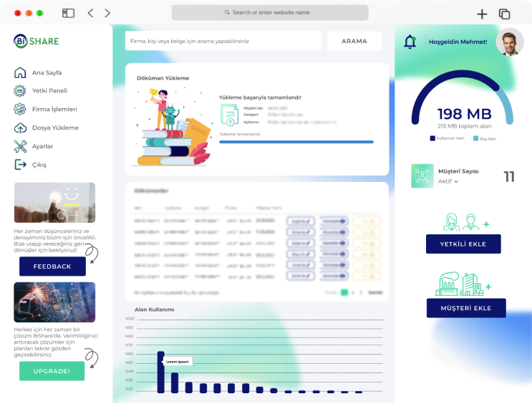Open notifications bell icon
Image resolution: width=532 pixels, height=404 pixels.
click(410, 42)
